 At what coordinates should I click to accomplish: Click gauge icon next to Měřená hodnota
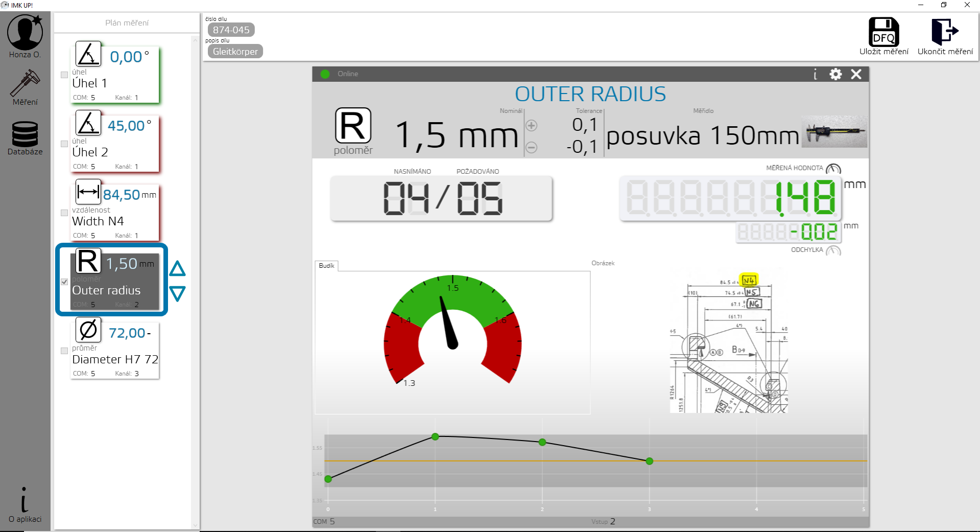(x=833, y=169)
